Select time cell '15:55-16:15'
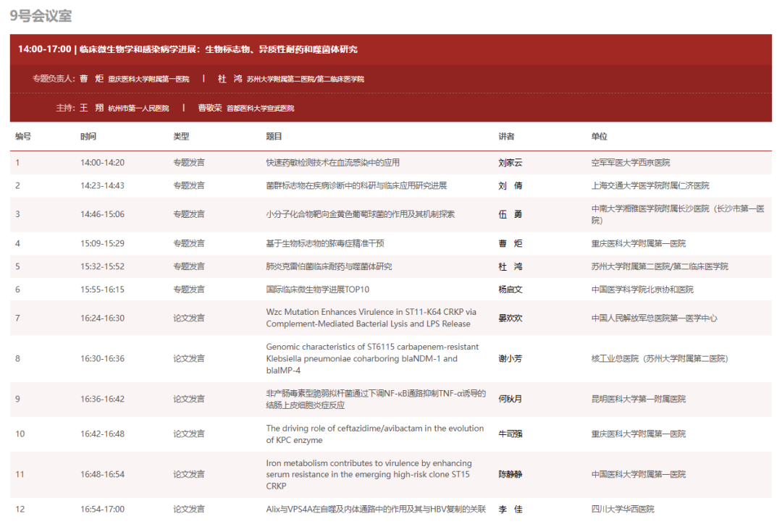 pos(102,290)
